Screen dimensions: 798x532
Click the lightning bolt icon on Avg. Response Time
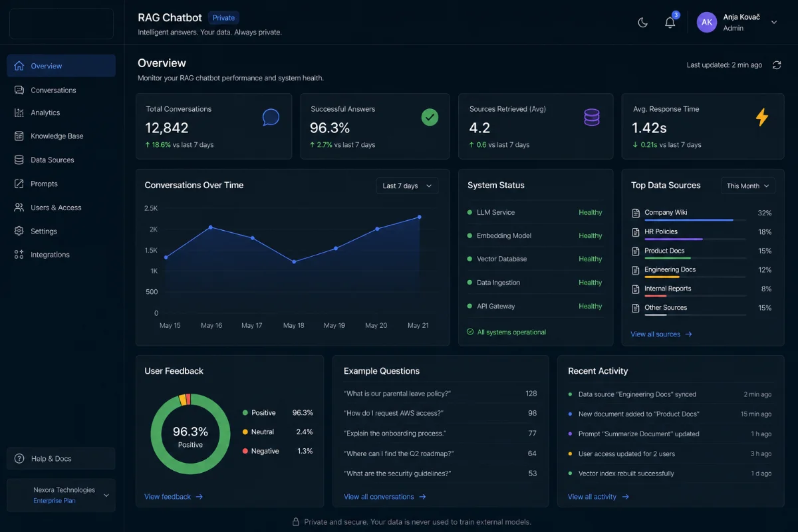pos(762,118)
